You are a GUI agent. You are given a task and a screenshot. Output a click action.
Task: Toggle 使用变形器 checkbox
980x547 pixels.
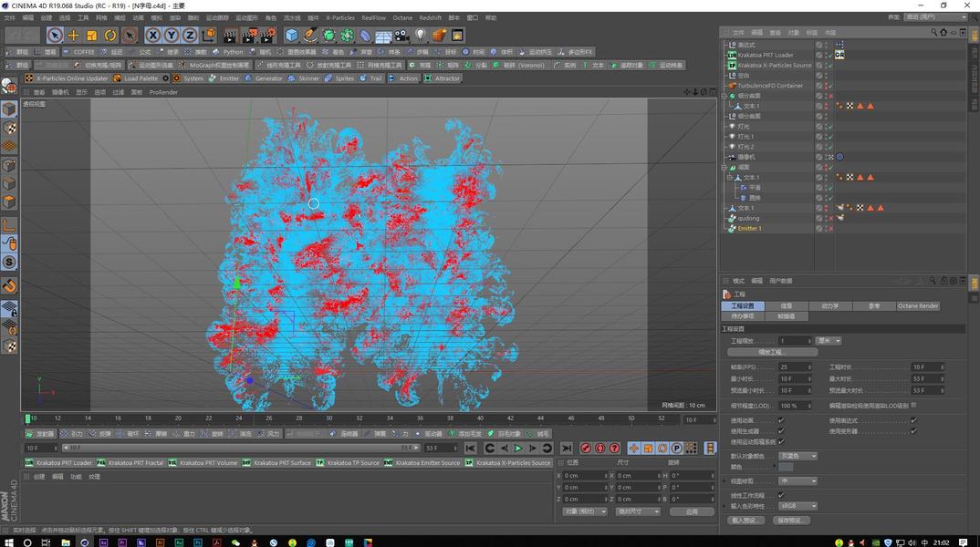click(913, 431)
